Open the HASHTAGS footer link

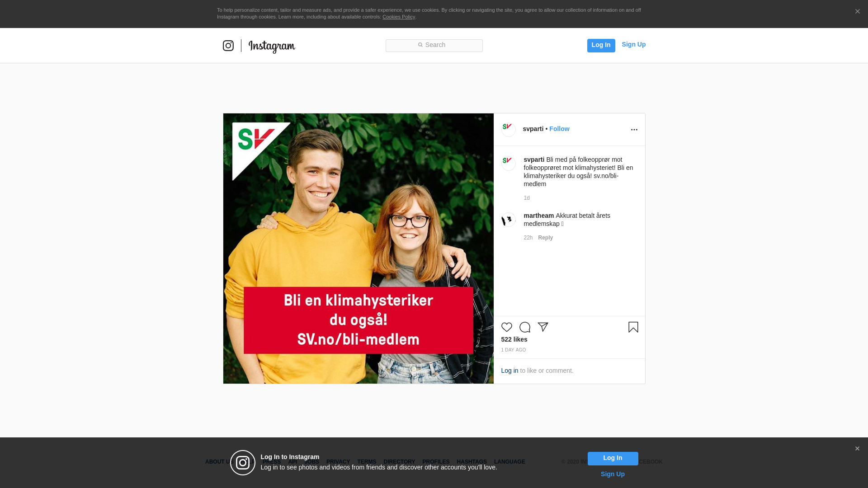point(472,462)
